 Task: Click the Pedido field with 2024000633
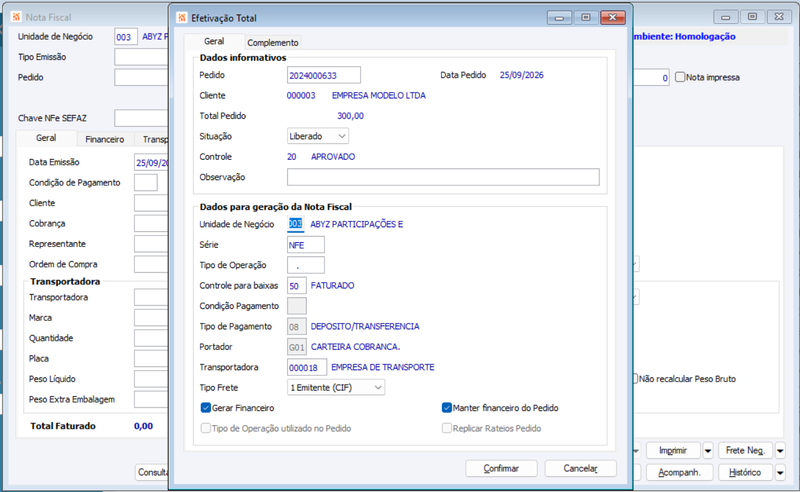tap(324, 76)
